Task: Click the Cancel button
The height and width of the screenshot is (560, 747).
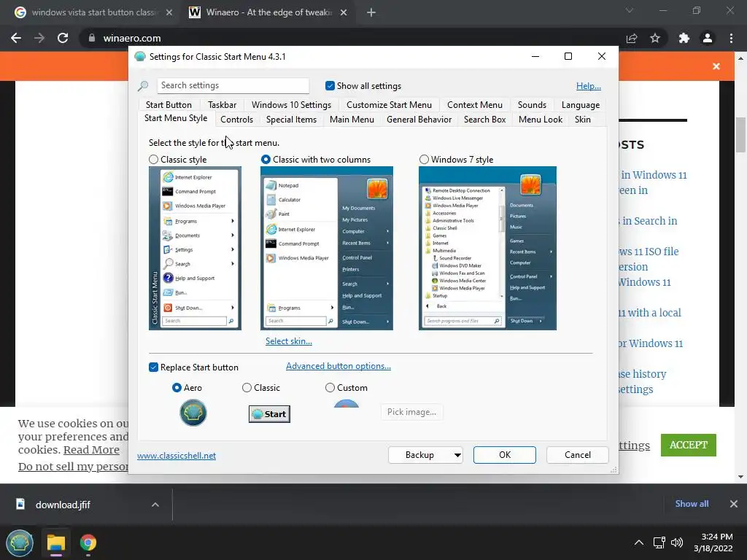Action: 578,455
